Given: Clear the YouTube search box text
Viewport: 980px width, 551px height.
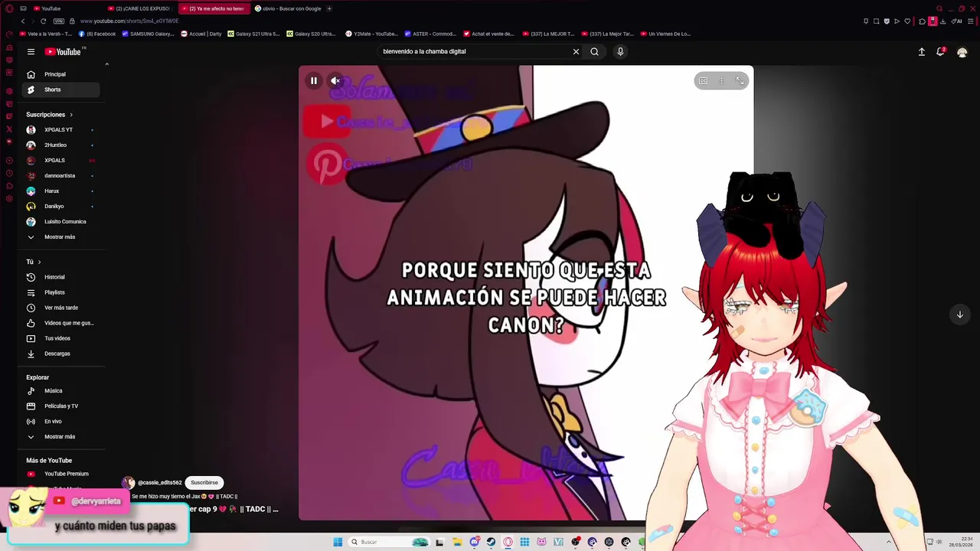Looking at the screenshot, I should 576,51.
